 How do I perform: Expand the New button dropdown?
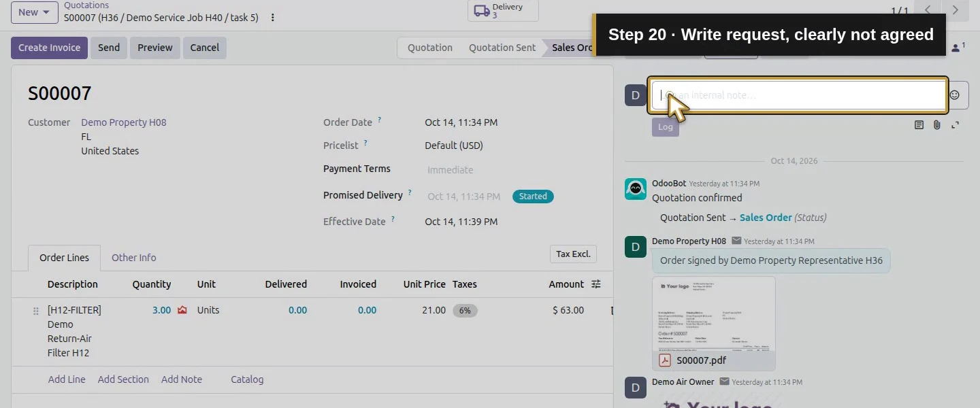click(35, 12)
